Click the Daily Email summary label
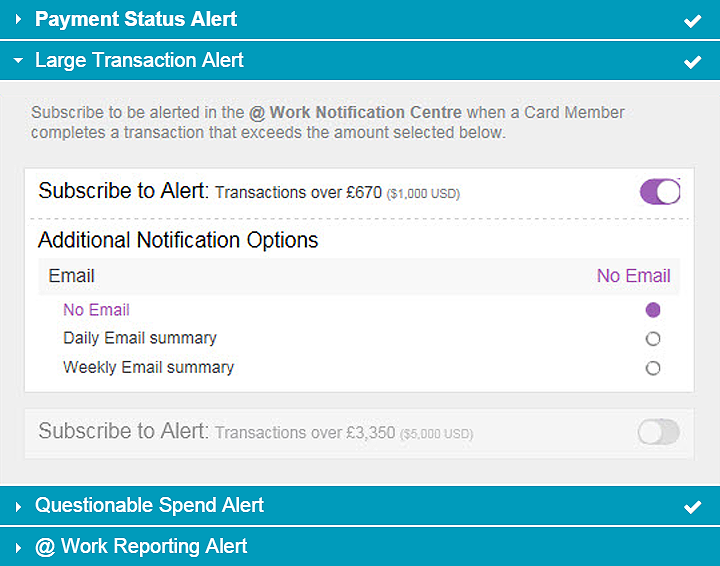Screen dimensions: 720x566 click(x=140, y=338)
